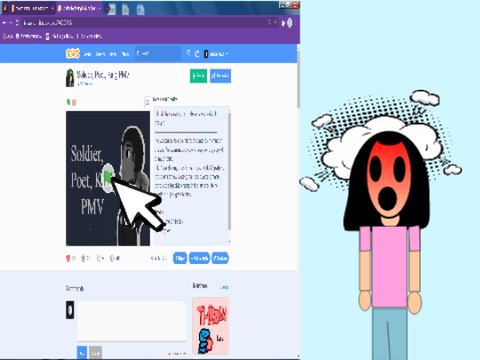The width and height of the screenshot is (480, 360).
Task: Click the blue See inside button
Action: tap(220, 76)
